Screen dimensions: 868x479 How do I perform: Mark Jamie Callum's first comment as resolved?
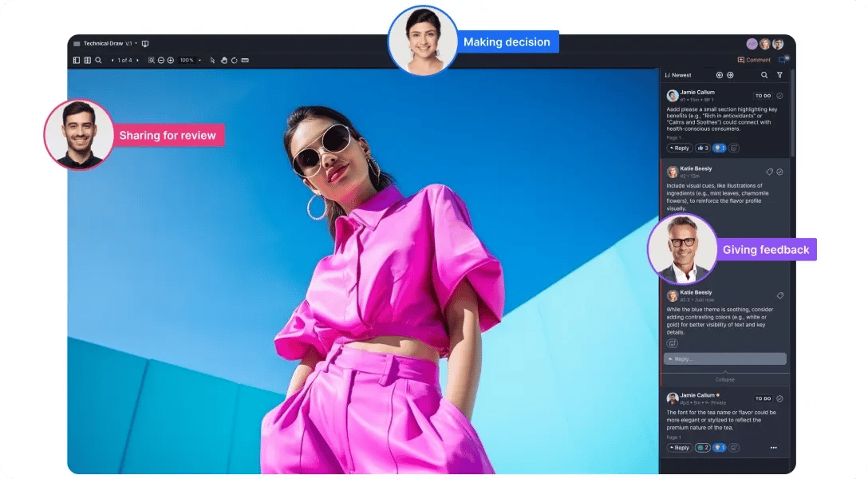pyautogui.click(x=779, y=96)
